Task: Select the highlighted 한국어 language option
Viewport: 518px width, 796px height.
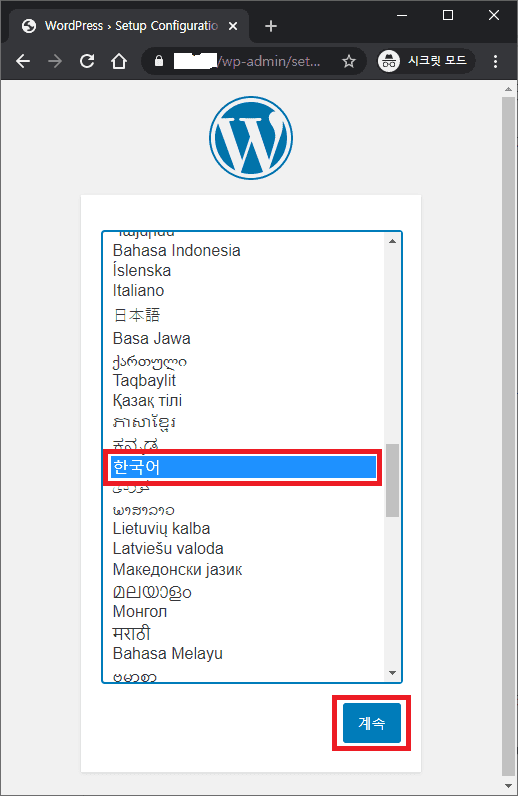Action: click(244, 467)
